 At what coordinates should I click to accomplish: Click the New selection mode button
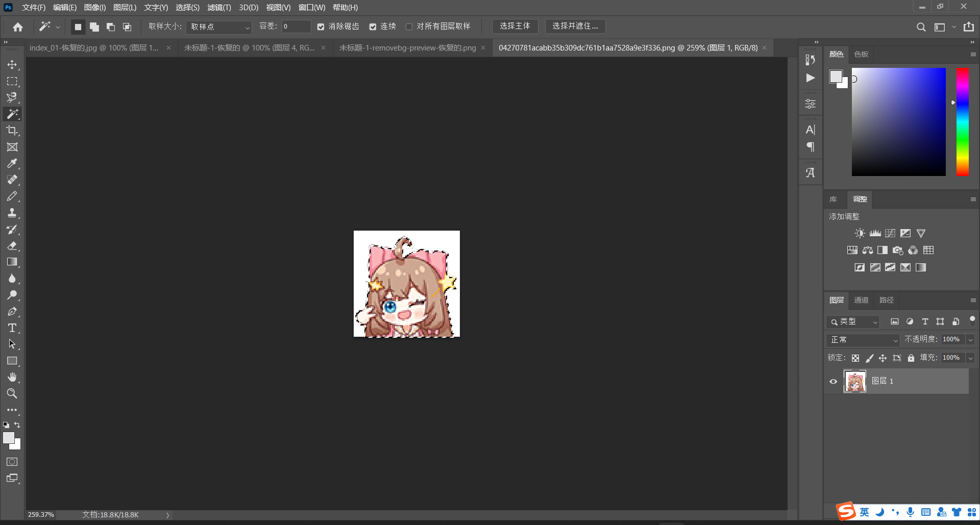coord(78,27)
